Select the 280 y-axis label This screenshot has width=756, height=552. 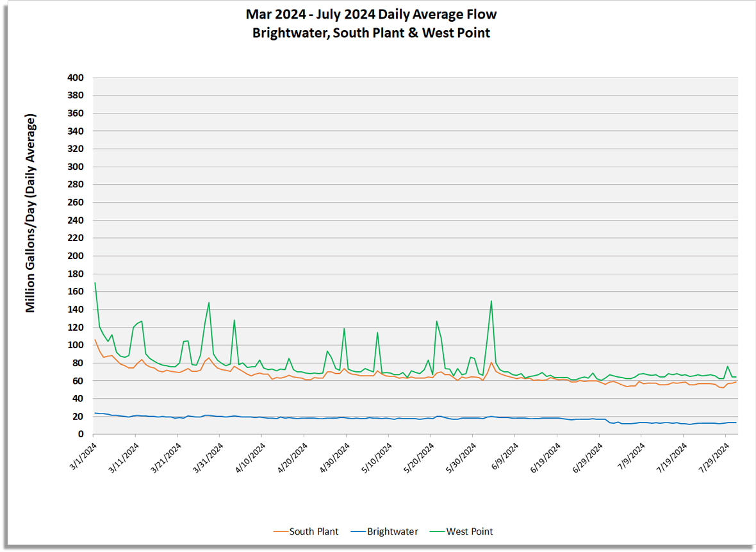(76, 185)
